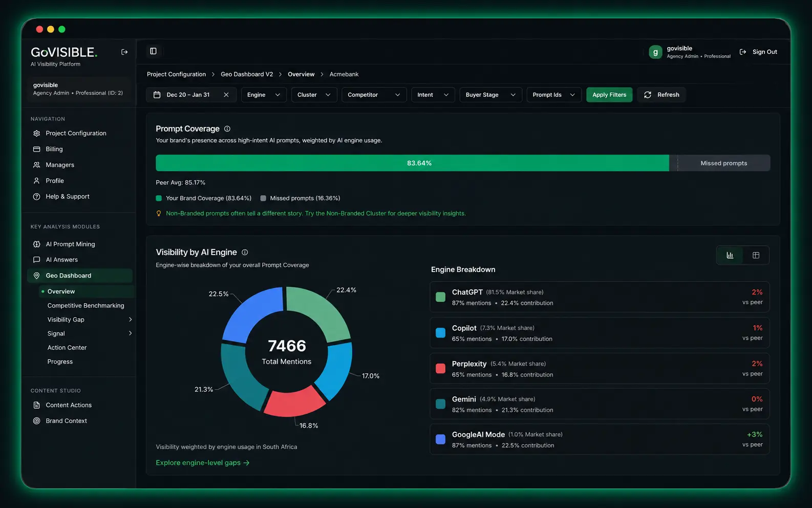This screenshot has width=812, height=508.
Task: Click the Refresh circular arrows icon
Action: [x=648, y=95]
